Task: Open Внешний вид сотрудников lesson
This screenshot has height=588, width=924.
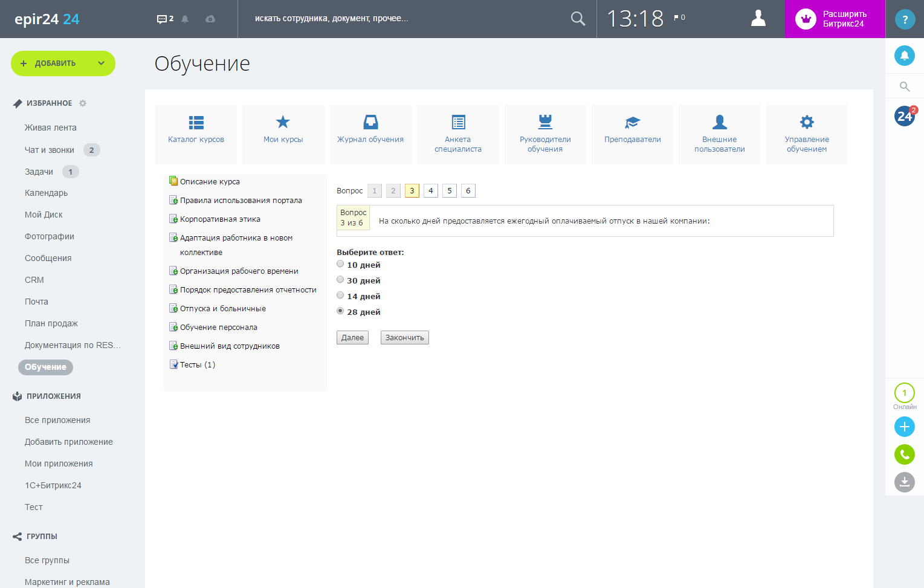Action: tap(230, 346)
